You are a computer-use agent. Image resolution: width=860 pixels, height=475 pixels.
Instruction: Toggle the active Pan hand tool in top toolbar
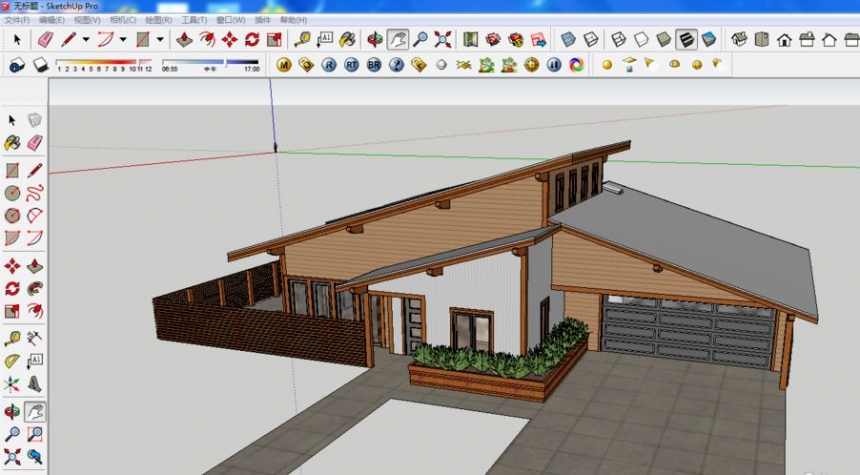pos(398,39)
